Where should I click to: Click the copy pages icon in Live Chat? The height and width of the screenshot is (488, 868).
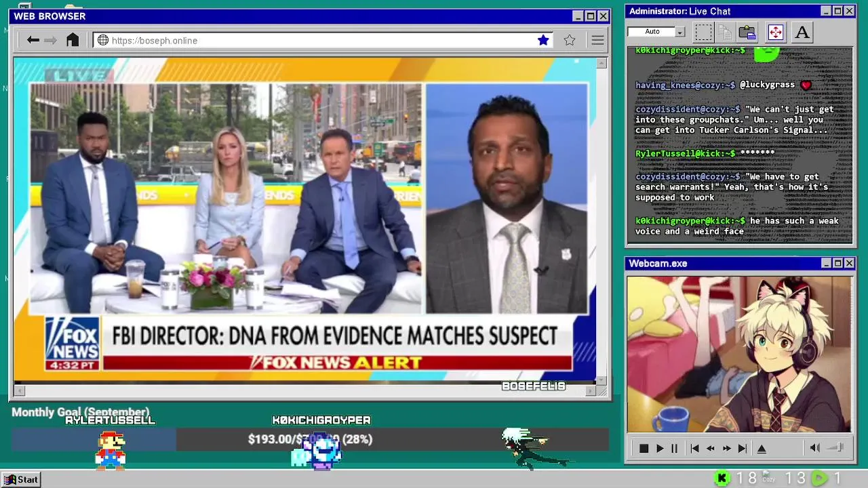pos(725,32)
